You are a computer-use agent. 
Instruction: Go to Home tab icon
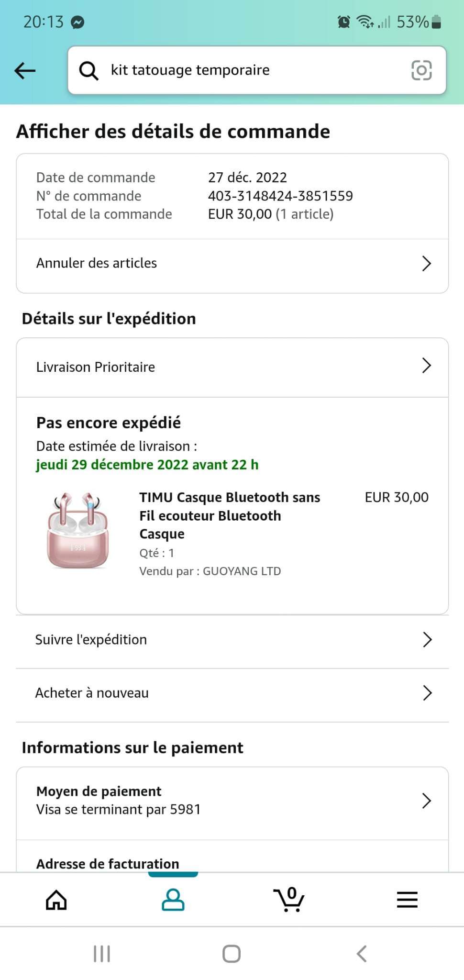(56, 900)
